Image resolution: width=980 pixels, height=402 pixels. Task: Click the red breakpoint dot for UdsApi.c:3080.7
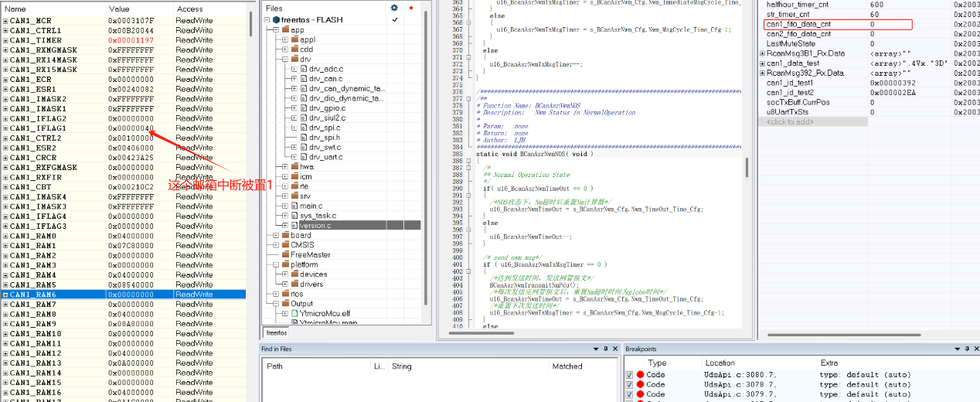tap(640, 374)
